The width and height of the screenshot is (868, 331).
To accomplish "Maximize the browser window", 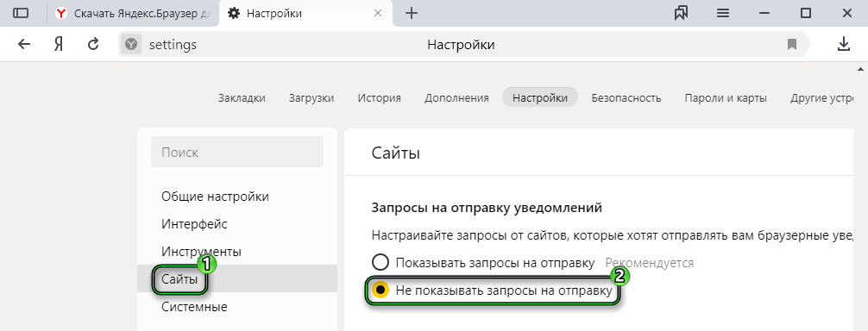I will click(x=806, y=13).
